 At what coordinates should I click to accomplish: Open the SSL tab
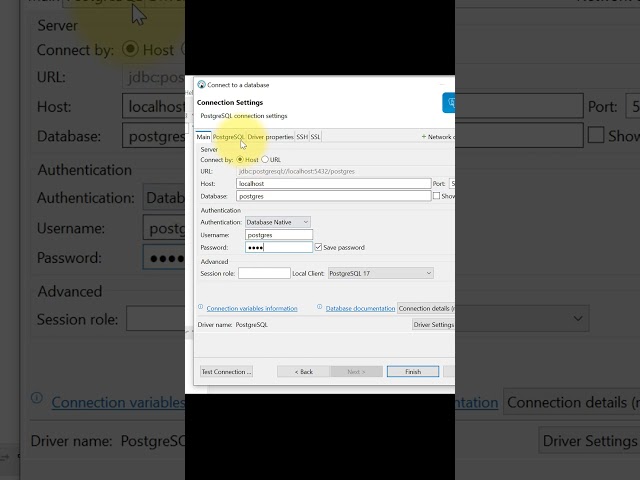point(316,137)
